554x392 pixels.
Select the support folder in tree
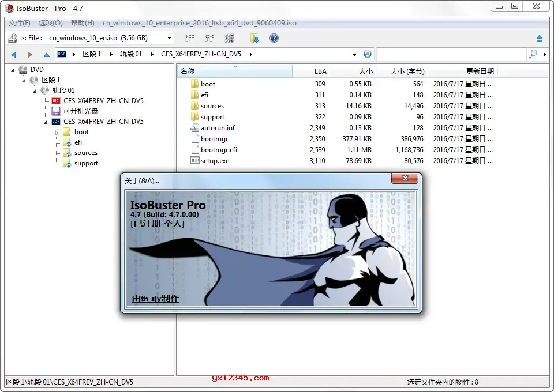coord(86,163)
